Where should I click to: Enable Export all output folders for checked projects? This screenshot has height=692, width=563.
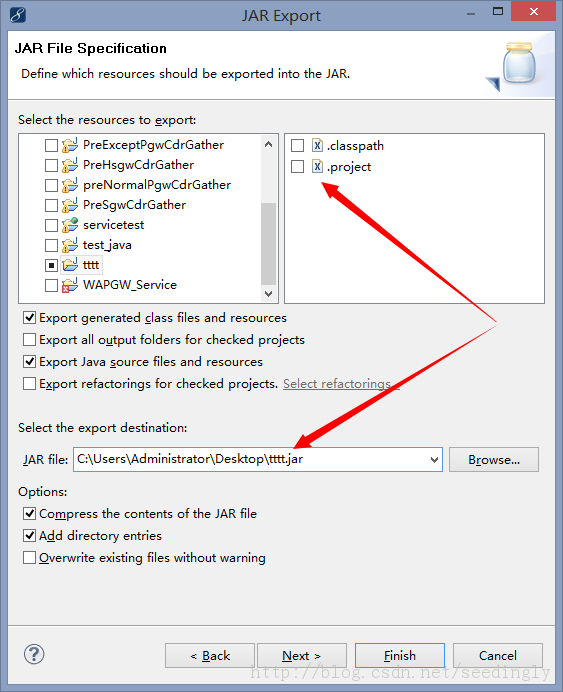point(30,339)
